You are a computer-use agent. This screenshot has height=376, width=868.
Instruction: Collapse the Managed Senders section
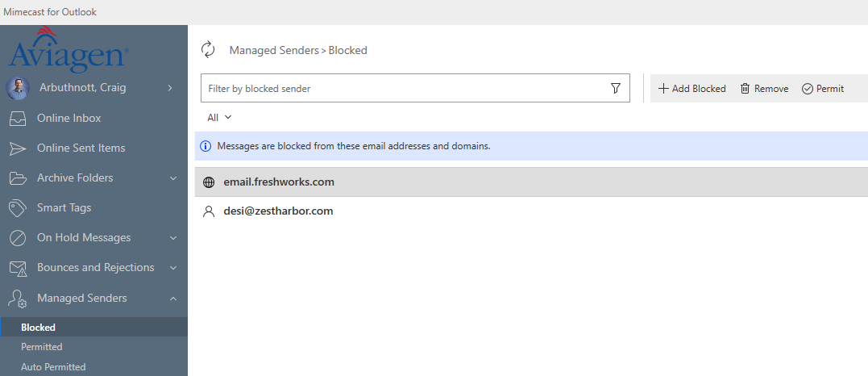(172, 299)
